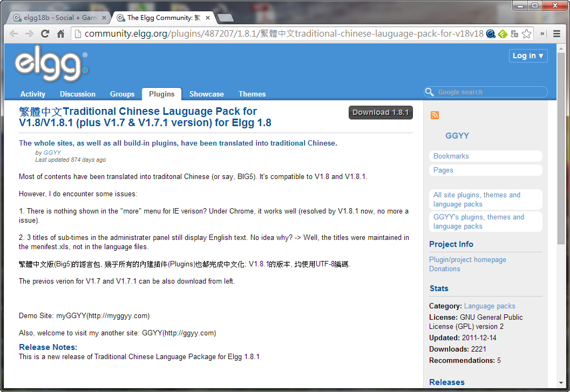The height and width of the screenshot is (392, 570).
Task: Open the GGYY author link
Action: tap(52, 153)
